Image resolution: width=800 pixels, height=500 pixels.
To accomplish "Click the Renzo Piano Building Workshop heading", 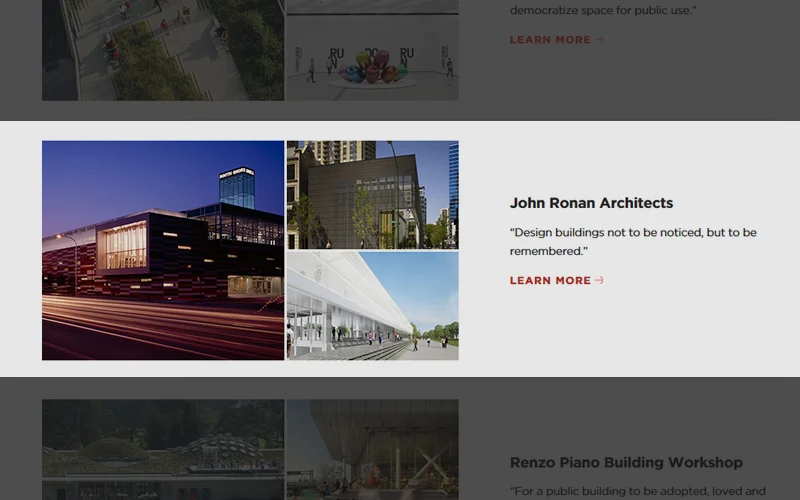I will 626,463.
